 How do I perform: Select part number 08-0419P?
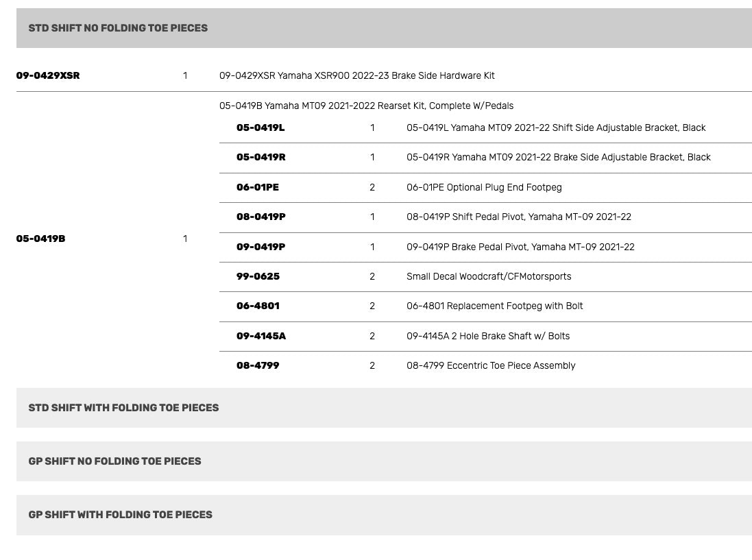(261, 217)
